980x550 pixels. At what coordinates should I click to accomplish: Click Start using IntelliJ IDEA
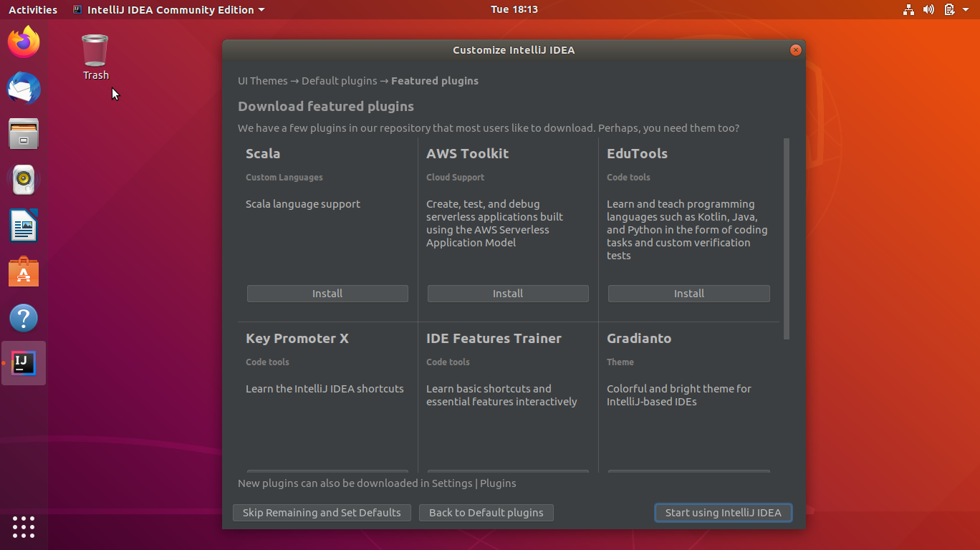coord(723,512)
